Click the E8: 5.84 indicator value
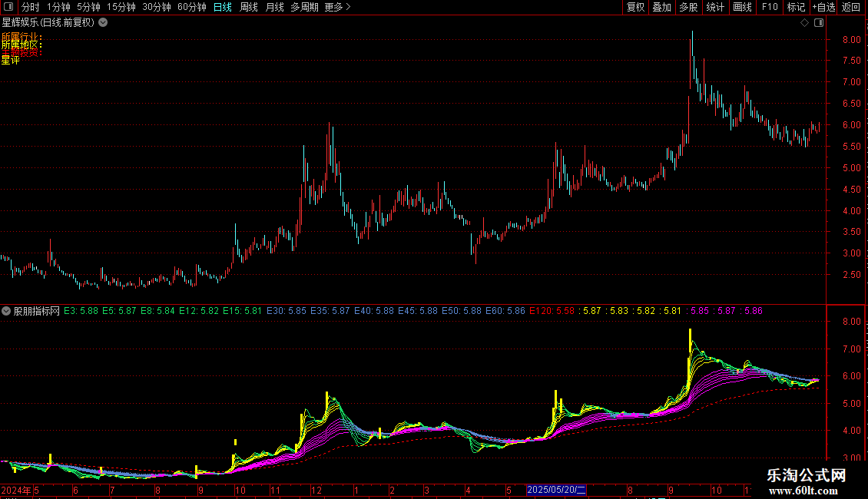 [x=157, y=311]
